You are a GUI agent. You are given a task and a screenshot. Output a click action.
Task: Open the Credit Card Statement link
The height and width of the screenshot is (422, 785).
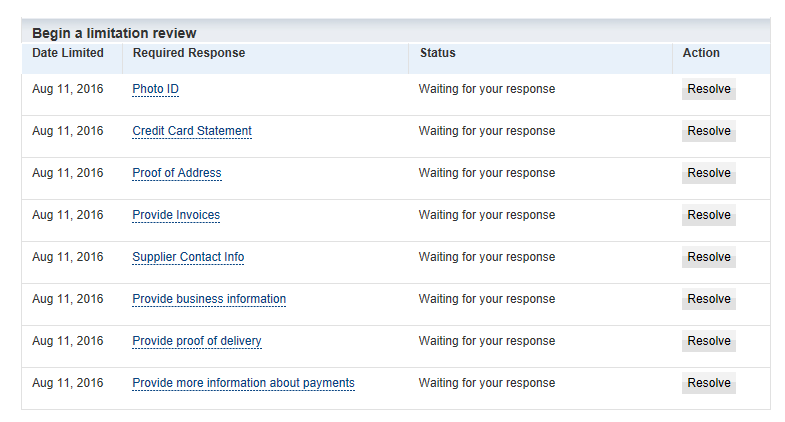(x=192, y=131)
